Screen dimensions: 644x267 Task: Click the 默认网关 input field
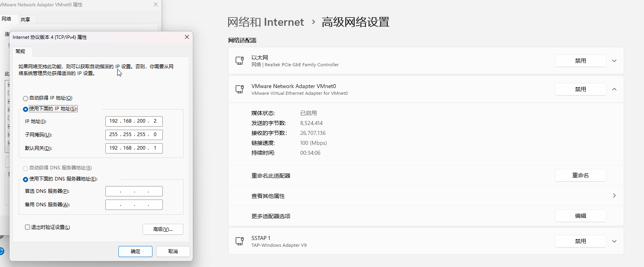coord(134,148)
